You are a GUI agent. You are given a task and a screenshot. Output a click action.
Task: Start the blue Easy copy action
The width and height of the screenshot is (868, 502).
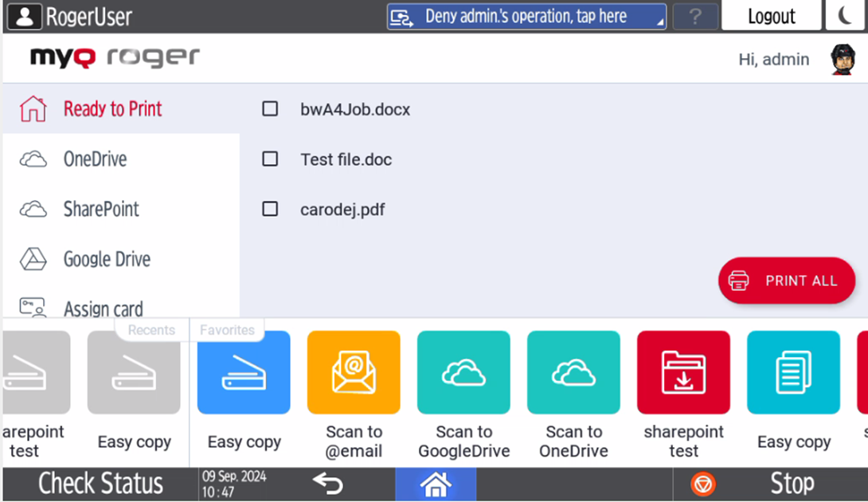pos(244,373)
